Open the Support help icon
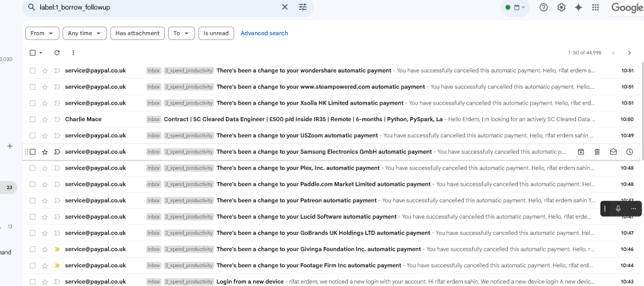644x286 pixels. pyautogui.click(x=543, y=7)
